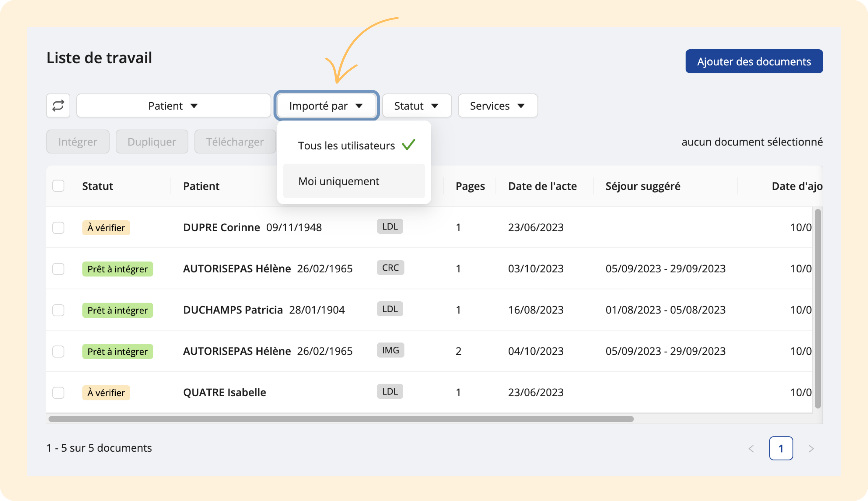Viewport: 868px width, 501px height.
Task: Click the Intégrer button
Action: tap(78, 142)
